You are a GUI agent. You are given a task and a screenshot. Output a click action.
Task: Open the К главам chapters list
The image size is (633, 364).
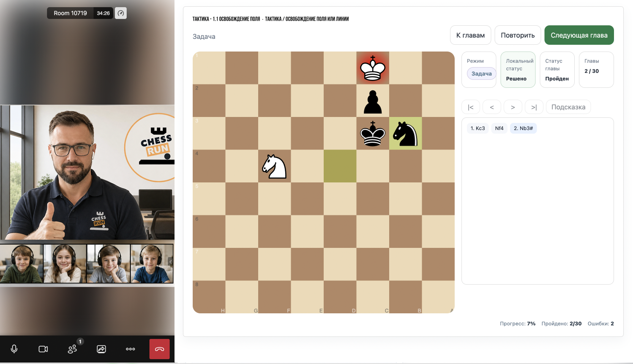[470, 35]
